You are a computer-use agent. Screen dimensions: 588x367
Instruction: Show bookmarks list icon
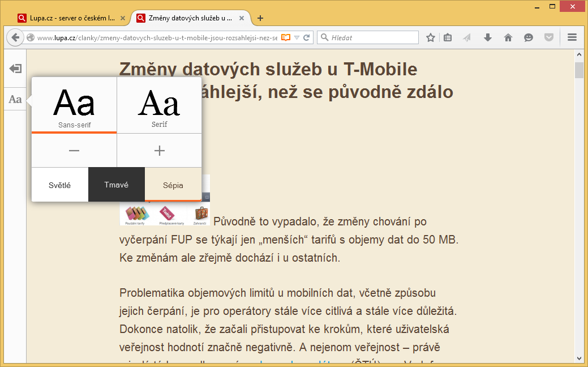tap(448, 37)
